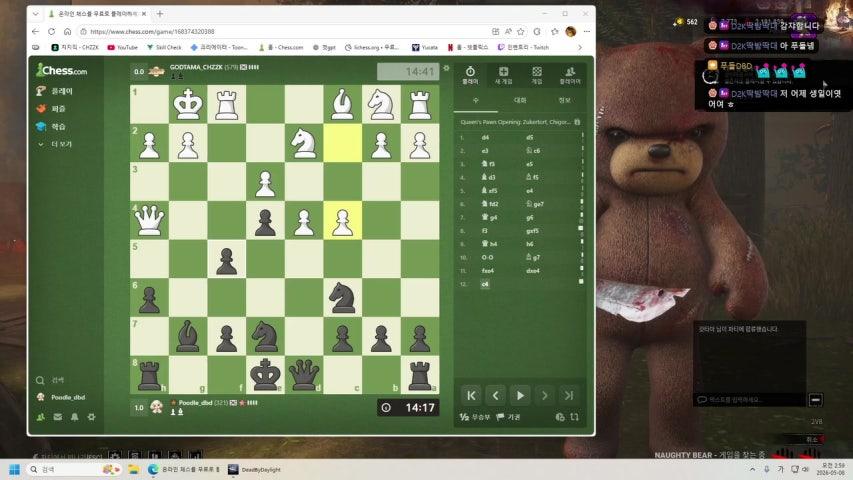The width and height of the screenshot is (853, 480).
Task: Offer a draw with the ½ button
Action: tap(474, 417)
